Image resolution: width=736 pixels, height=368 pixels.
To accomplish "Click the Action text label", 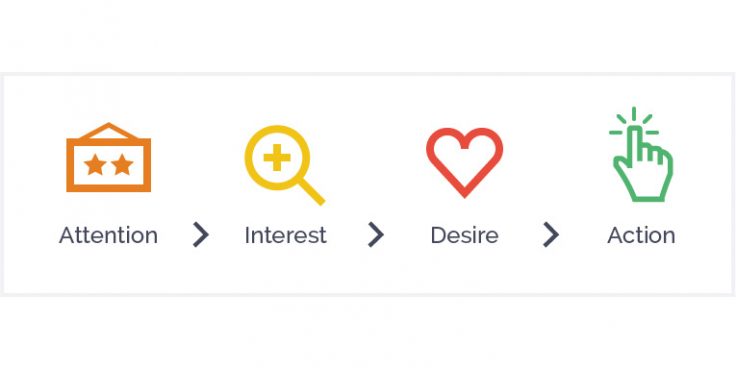I will click(641, 235).
